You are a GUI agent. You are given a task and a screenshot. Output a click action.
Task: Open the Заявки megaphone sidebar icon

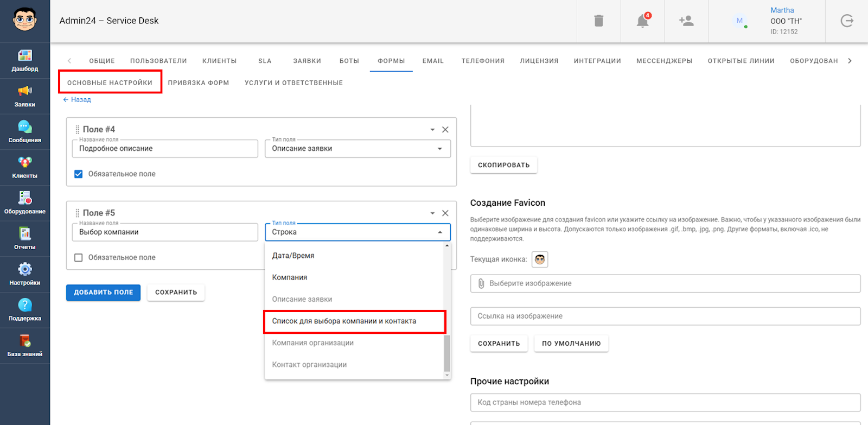(24, 96)
